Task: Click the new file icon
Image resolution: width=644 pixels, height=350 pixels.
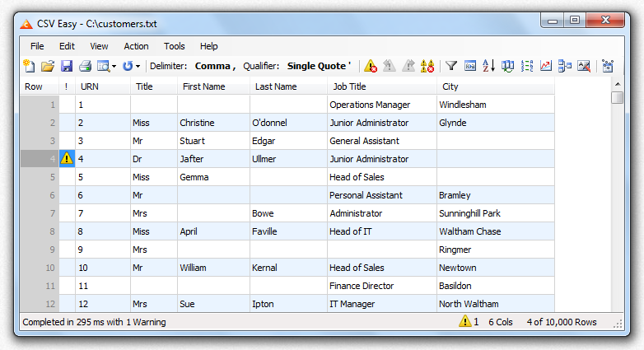Action: 29,66
